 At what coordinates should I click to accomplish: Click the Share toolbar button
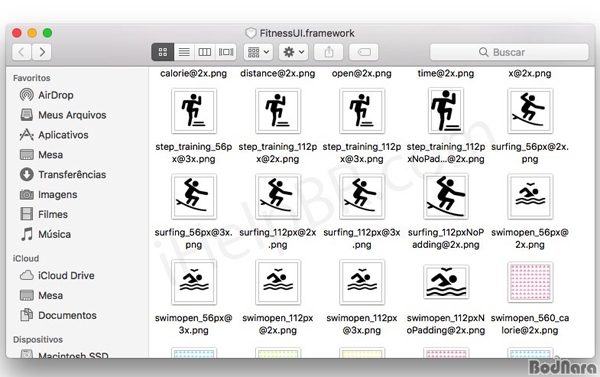[329, 52]
